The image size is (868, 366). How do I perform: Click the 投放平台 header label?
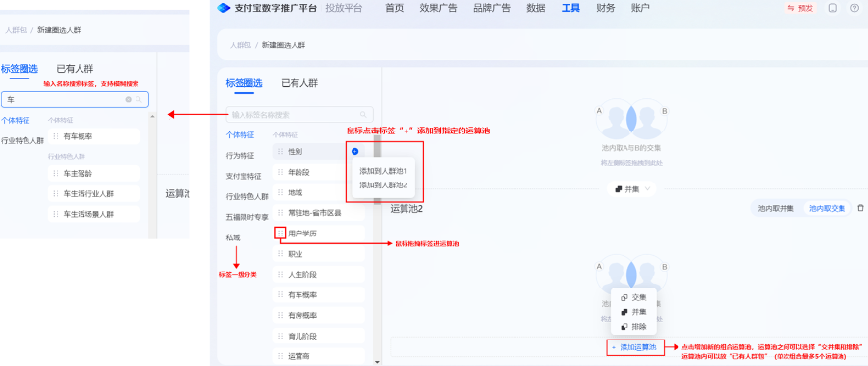point(345,8)
